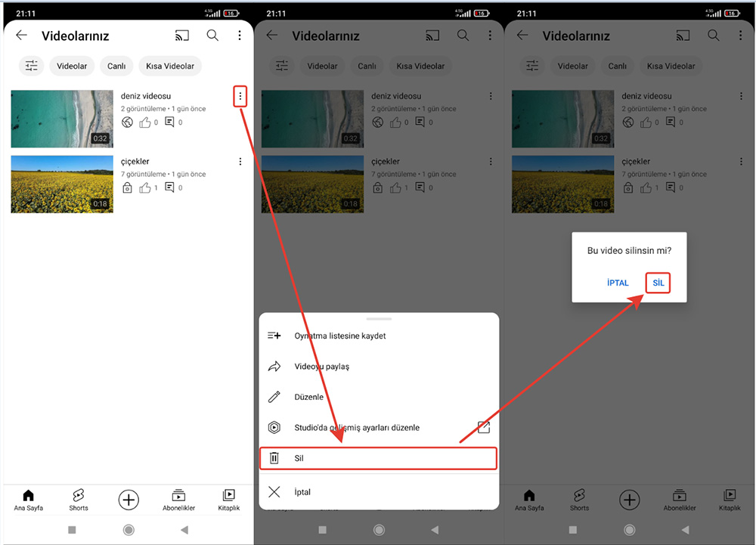Open the filter sliders icon in left screen
The image size is (756, 545).
(31, 66)
